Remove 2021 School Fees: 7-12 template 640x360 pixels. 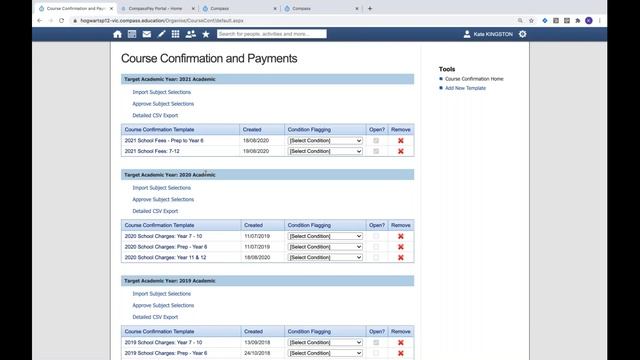pos(401,151)
